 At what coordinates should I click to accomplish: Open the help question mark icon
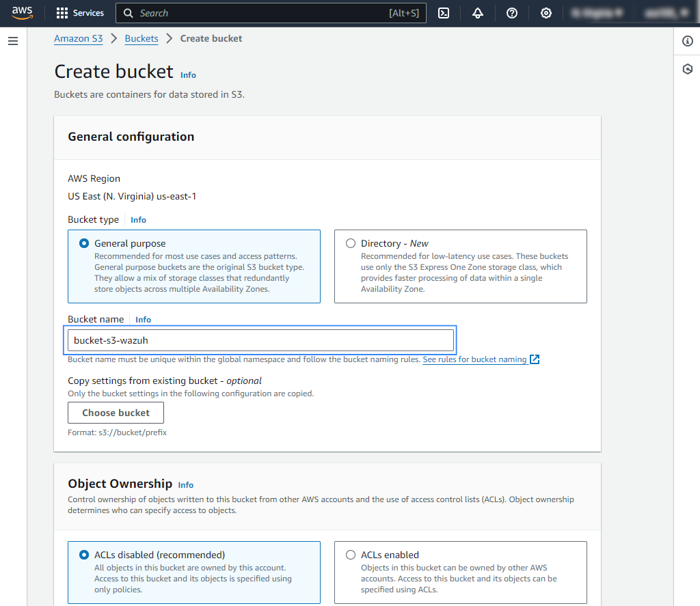(511, 12)
